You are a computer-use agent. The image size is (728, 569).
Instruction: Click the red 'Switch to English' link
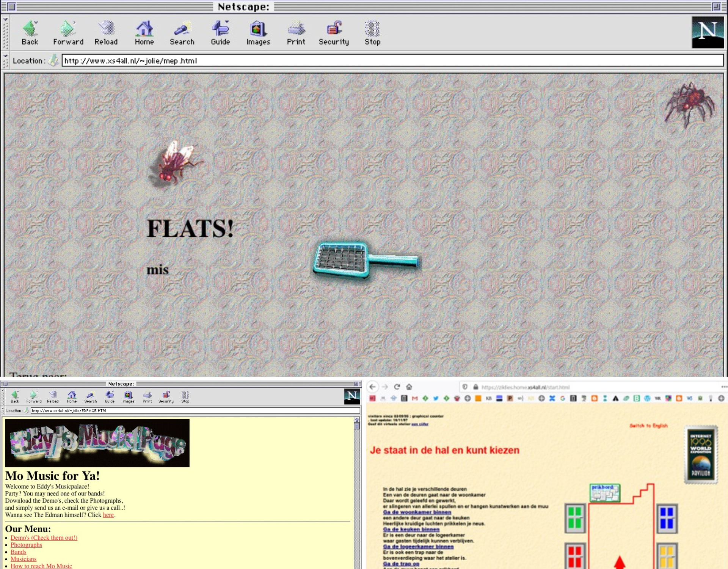click(x=648, y=426)
